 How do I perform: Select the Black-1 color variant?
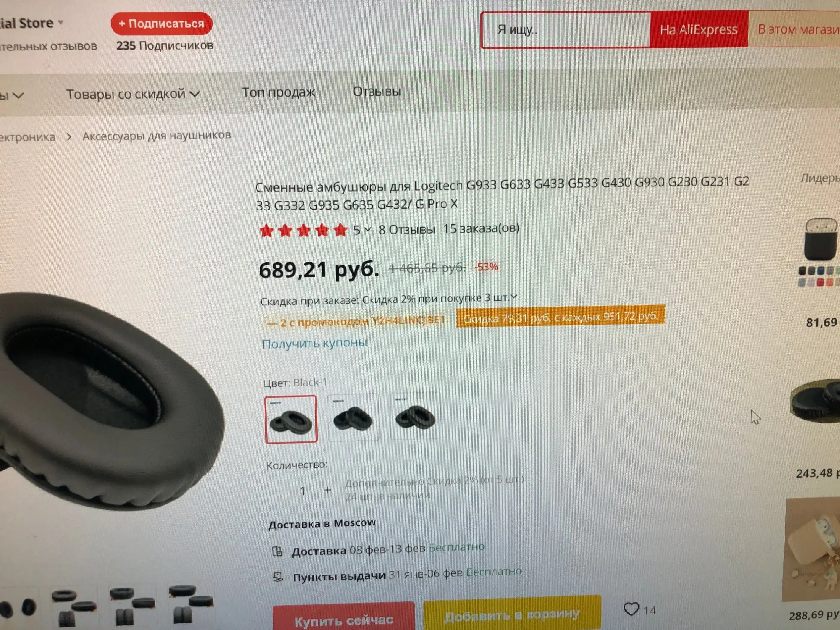[x=291, y=419]
